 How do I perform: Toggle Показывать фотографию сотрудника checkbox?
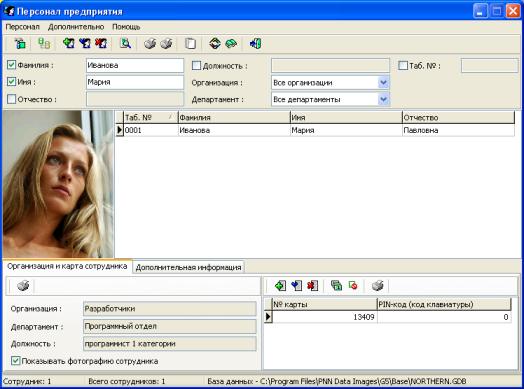point(15,361)
